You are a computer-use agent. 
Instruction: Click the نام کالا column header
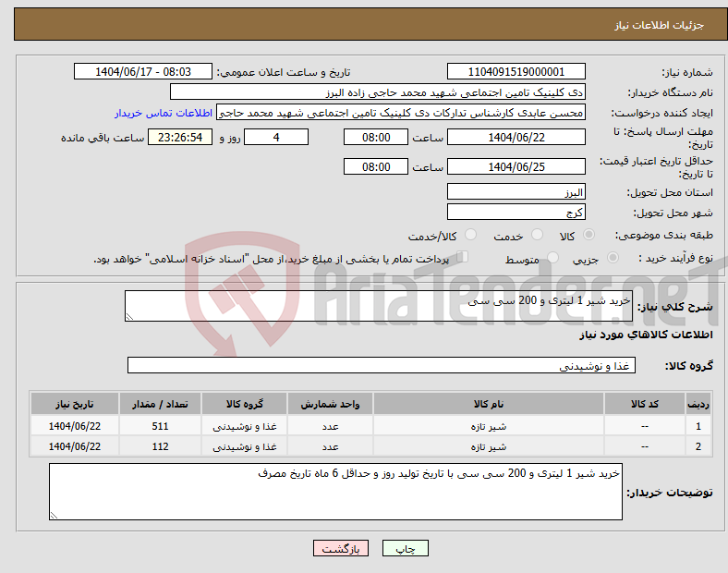pos(488,405)
